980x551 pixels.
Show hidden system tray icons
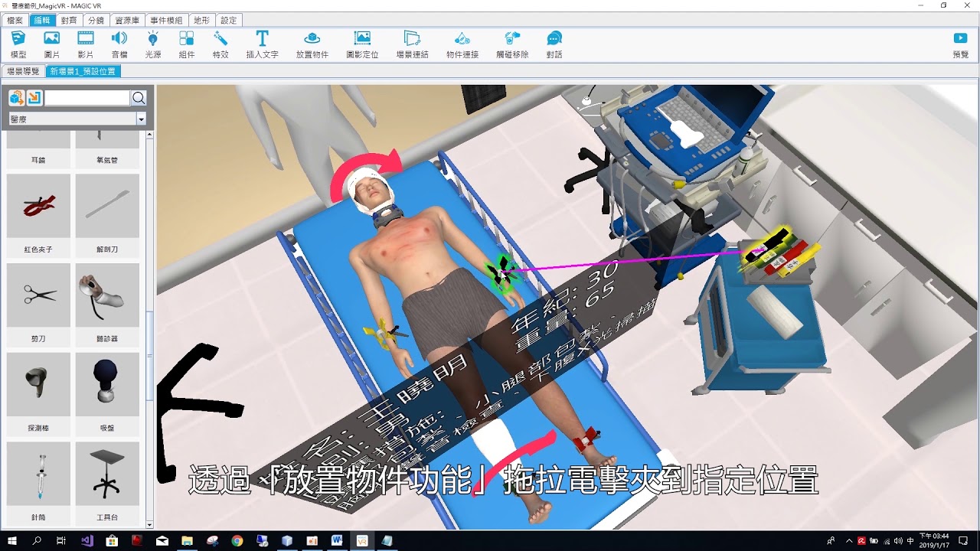(848, 541)
